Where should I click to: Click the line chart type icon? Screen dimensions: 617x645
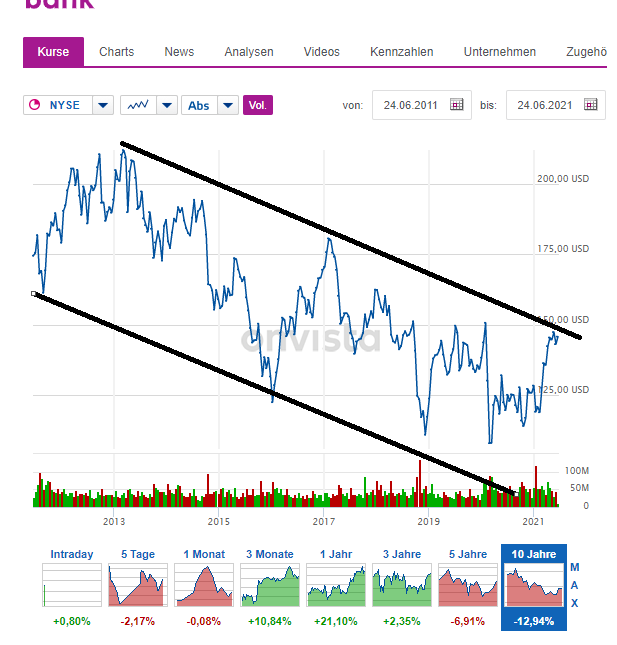coord(138,105)
